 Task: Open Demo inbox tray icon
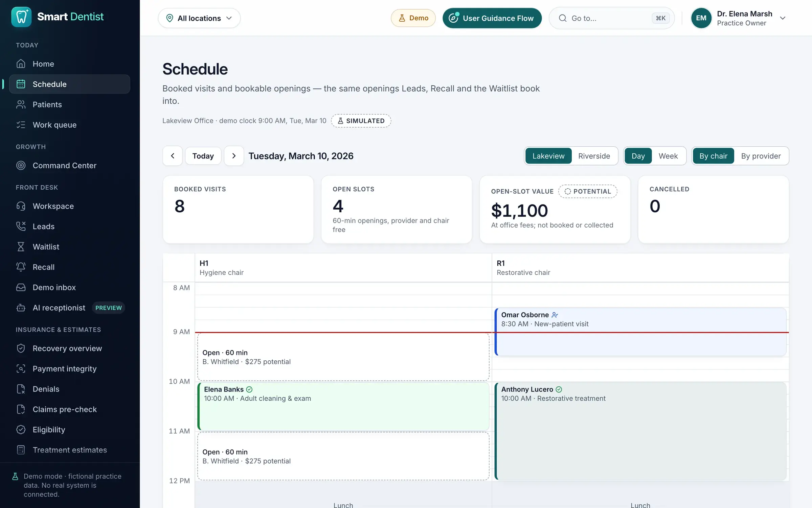[x=21, y=287]
